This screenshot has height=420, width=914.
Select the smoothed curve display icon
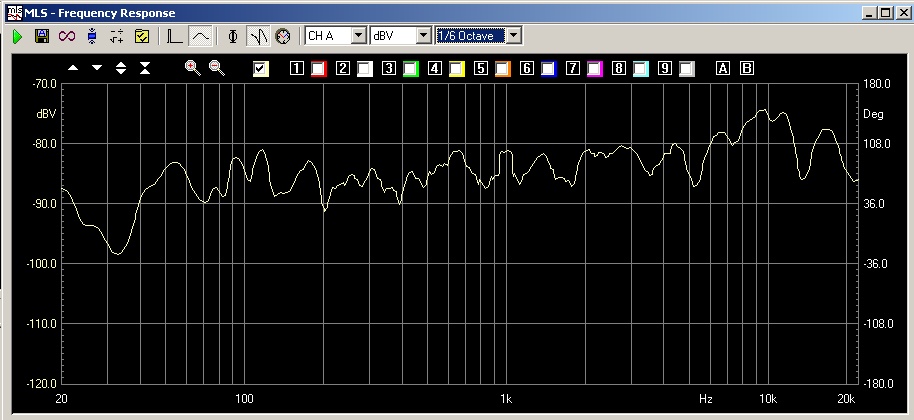click(x=200, y=36)
